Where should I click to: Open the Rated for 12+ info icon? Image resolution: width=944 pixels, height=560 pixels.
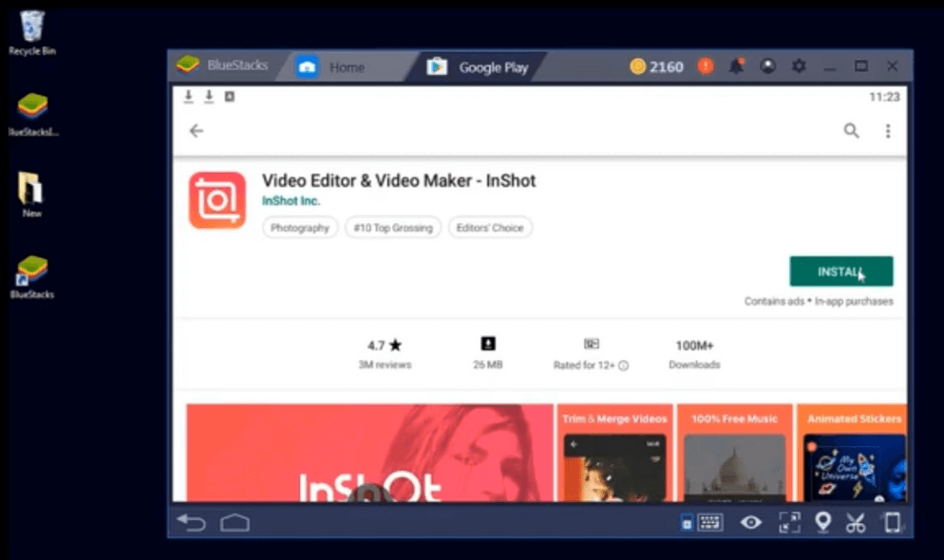pyautogui.click(x=624, y=365)
